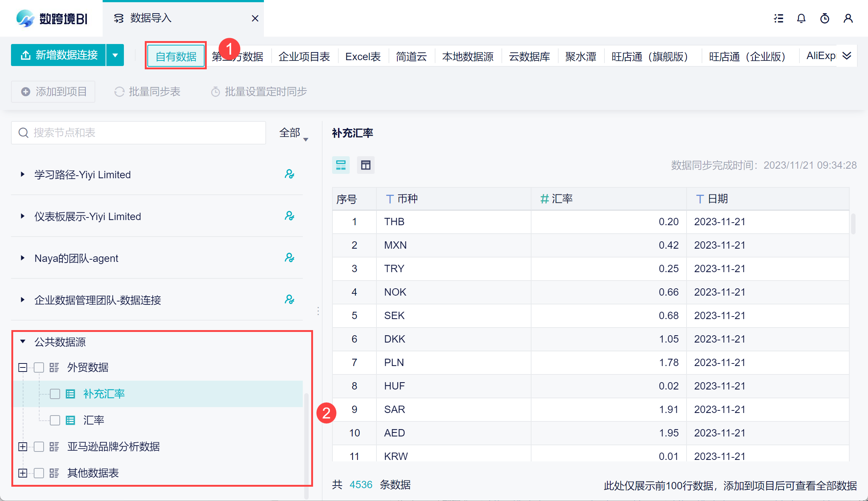Click the 新增数据连接 button

[x=59, y=55]
